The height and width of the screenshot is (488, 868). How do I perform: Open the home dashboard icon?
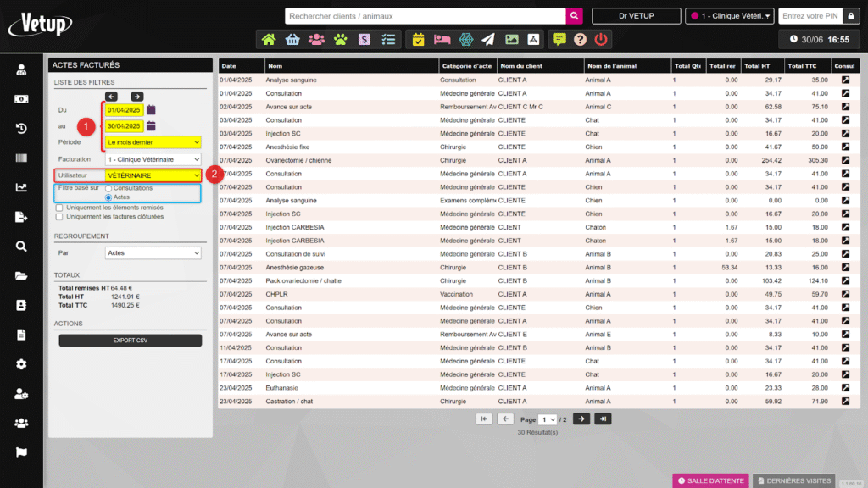[269, 39]
